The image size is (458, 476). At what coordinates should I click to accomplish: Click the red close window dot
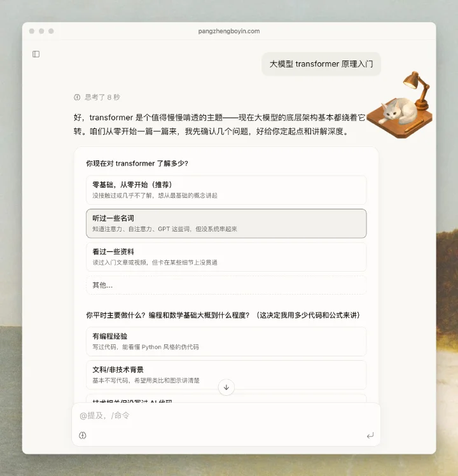pos(32,31)
